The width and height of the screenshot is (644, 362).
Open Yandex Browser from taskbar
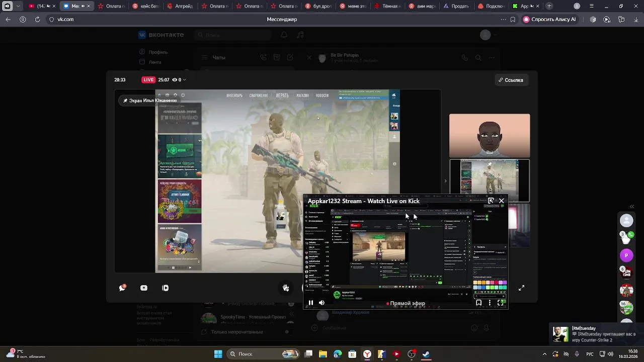click(x=367, y=354)
